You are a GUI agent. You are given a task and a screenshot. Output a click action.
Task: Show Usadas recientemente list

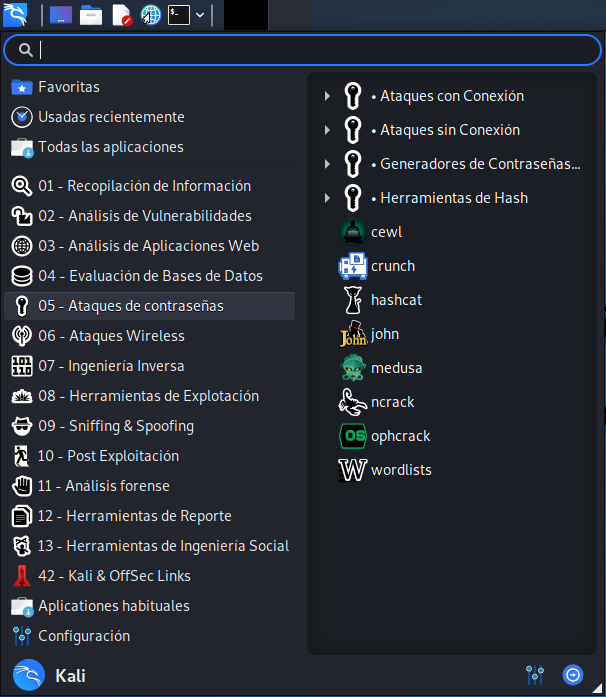tap(149, 117)
